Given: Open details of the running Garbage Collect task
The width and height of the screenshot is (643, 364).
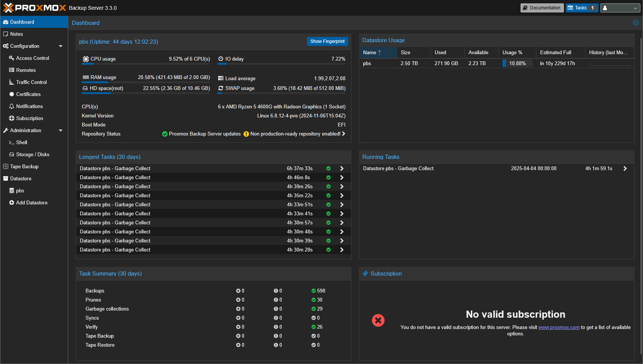Looking at the screenshot, I should click(x=625, y=168).
